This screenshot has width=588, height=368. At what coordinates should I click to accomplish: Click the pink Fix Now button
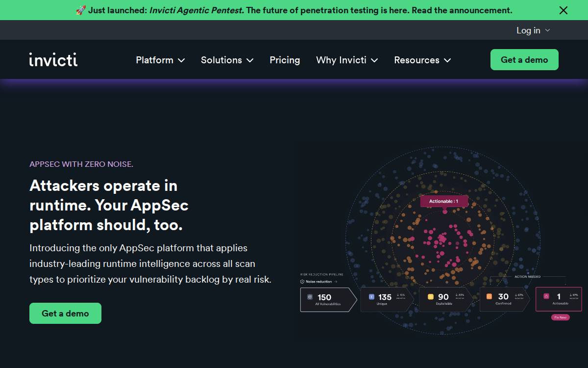pyautogui.click(x=561, y=317)
